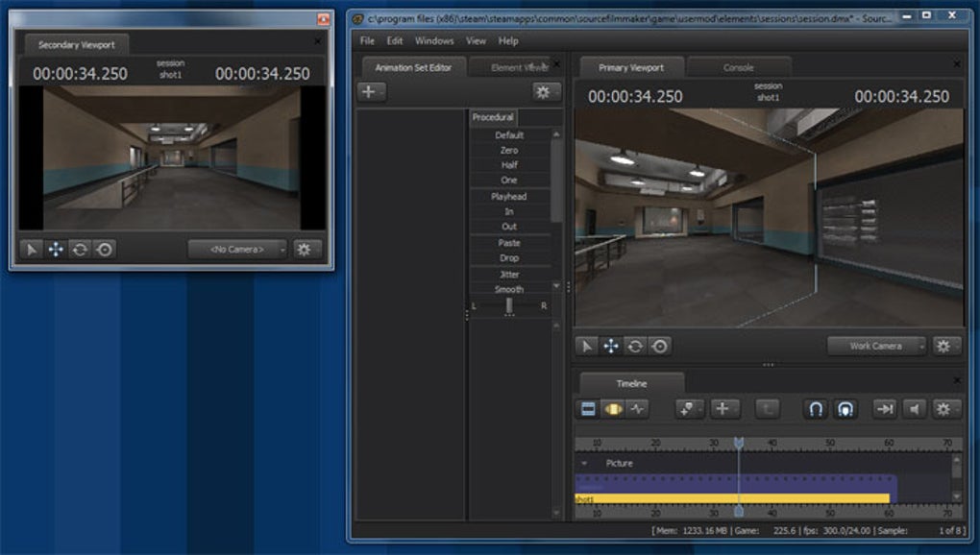Toggle the first magnet snap button
The image size is (980, 555).
click(816, 409)
